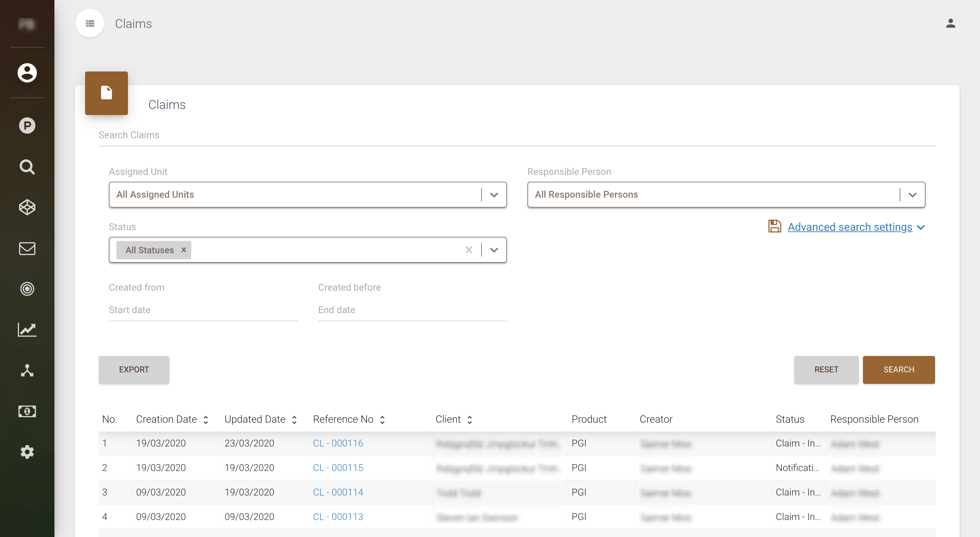Open the envelope mail sidebar icon
This screenshot has height=537, width=980.
pos(27,248)
